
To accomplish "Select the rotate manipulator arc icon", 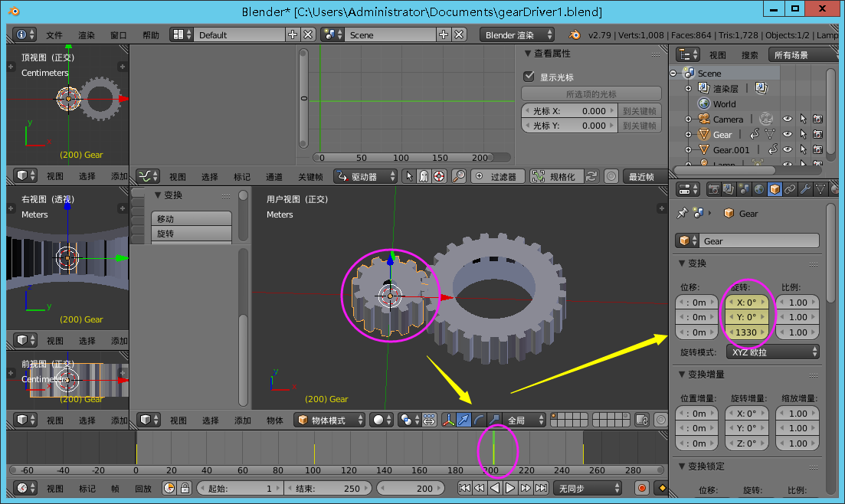I will (x=479, y=420).
